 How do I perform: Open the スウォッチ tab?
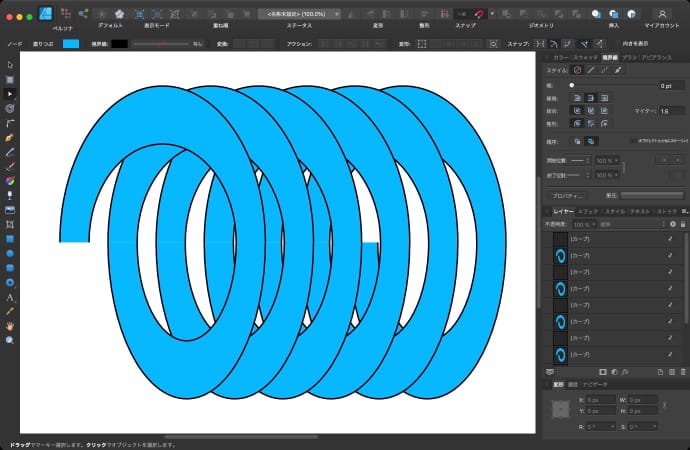[585, 58]
